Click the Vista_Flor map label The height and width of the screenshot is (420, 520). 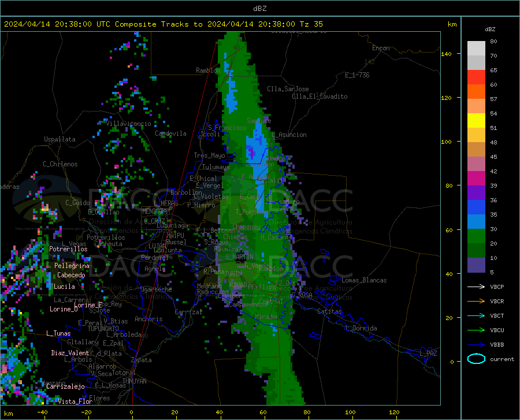point(75,402)
